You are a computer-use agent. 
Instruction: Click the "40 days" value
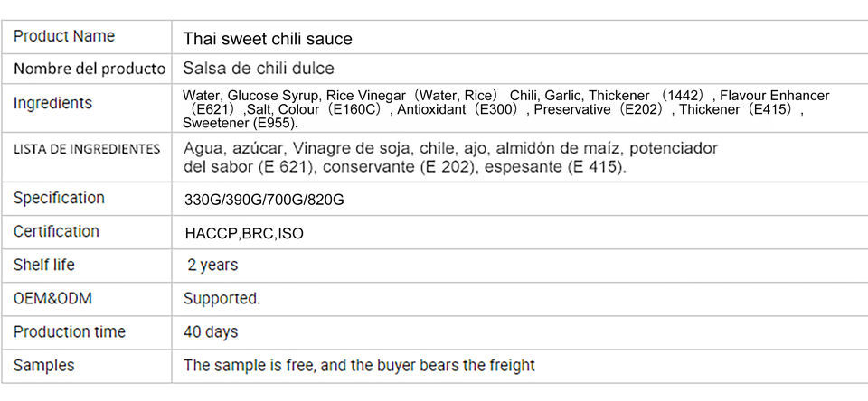pos(211,332)
